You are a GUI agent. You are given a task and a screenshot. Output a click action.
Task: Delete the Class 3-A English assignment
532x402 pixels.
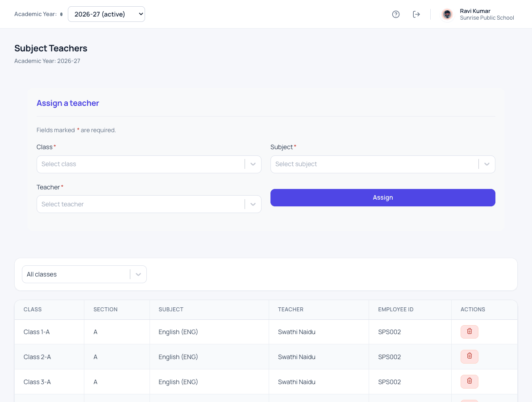[x=469, y=381]
